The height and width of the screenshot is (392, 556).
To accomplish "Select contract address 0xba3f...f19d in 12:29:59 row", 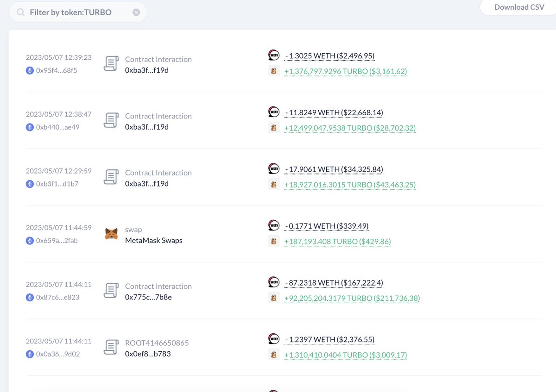I will point(147,184).
